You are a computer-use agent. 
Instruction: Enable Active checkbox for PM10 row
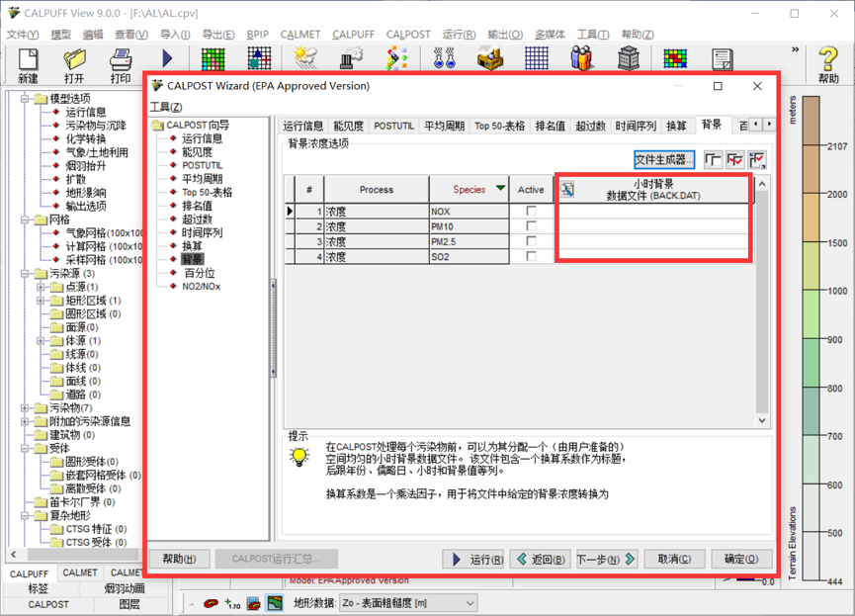tap(531, 225)
